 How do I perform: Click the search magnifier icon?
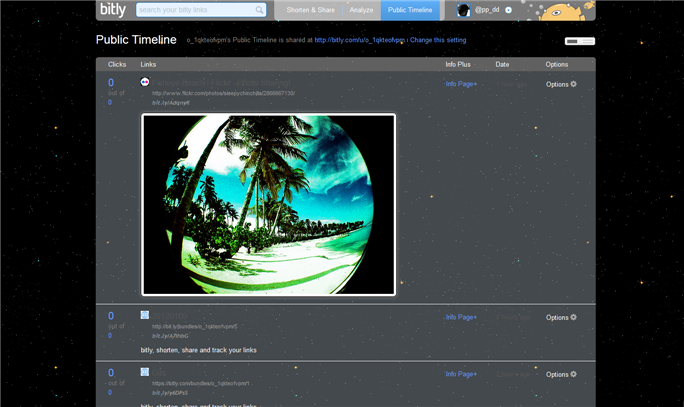260,10
